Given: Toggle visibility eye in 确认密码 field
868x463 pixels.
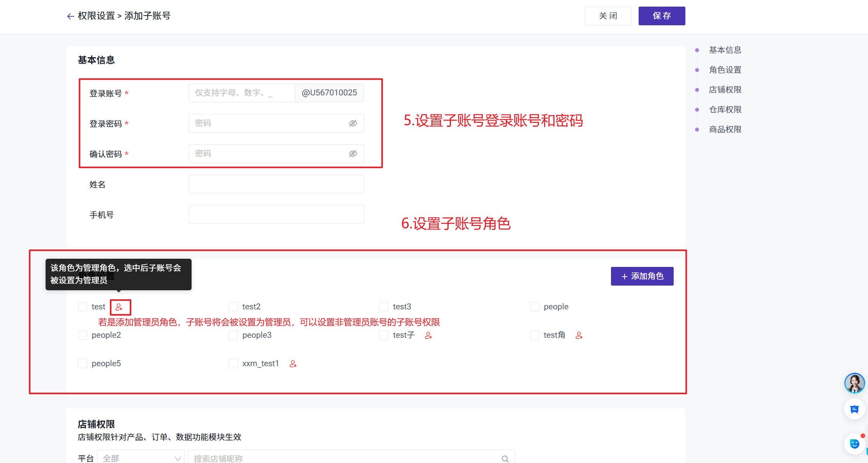Looking at the screenshot, I should click(353, 154).
